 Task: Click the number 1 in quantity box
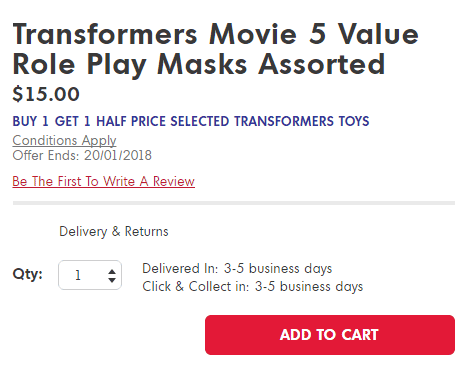78,275
